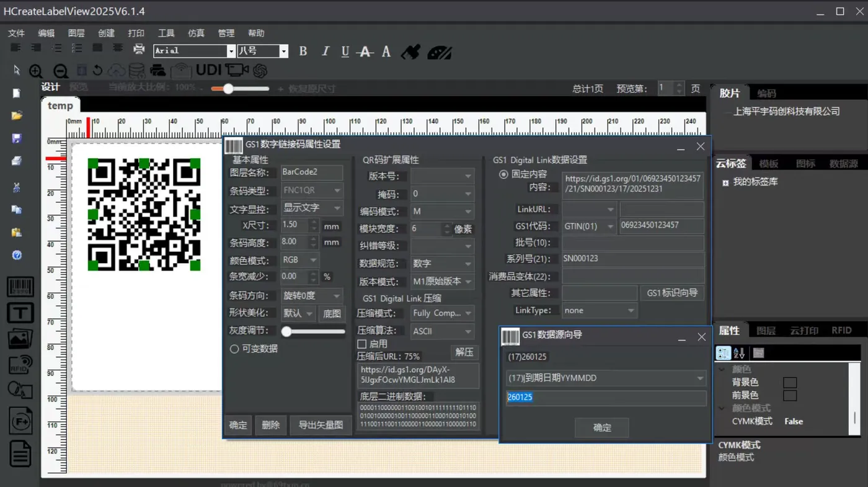The image size is (868, 487).
Task: Click the zoom in magnifier icon
Action: pyautogui.click(x=36, y=71)
